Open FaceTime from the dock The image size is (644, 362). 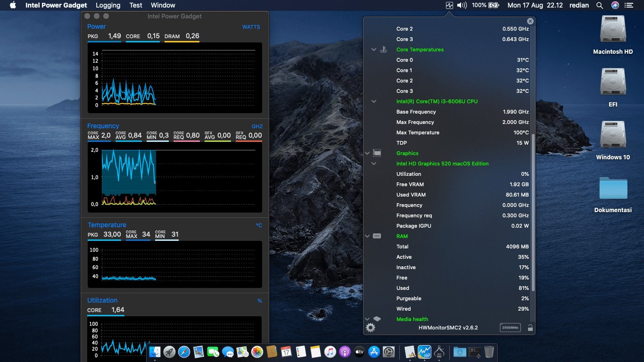coord(214,352)
